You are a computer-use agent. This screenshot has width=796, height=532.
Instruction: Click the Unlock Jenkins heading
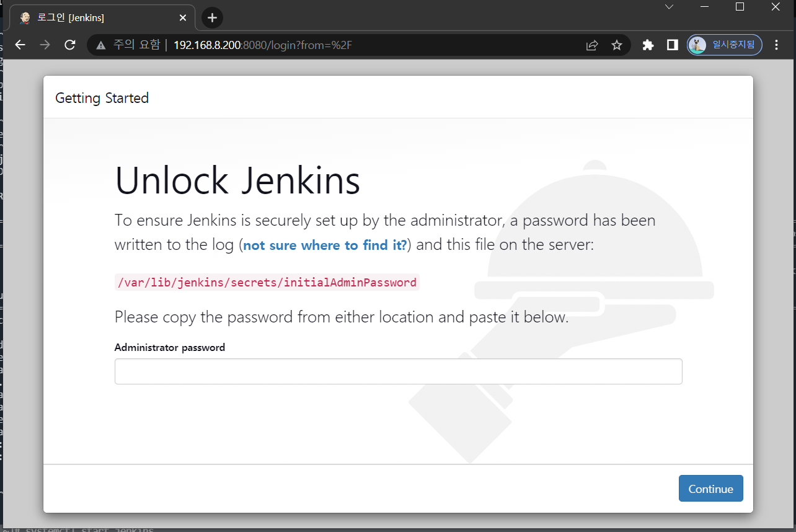click(x=237, y=181)
